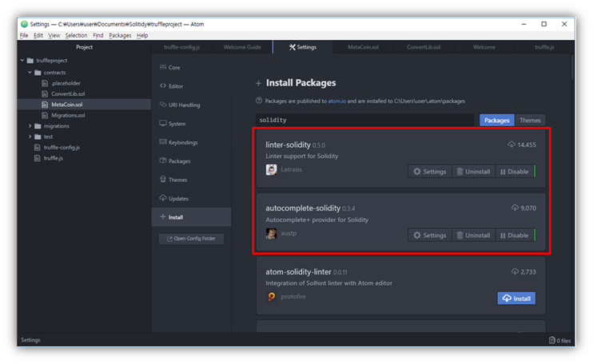Disable the linter-solidity package
The height and width of the screenshot is (364, 593).
tap(515, 172)
